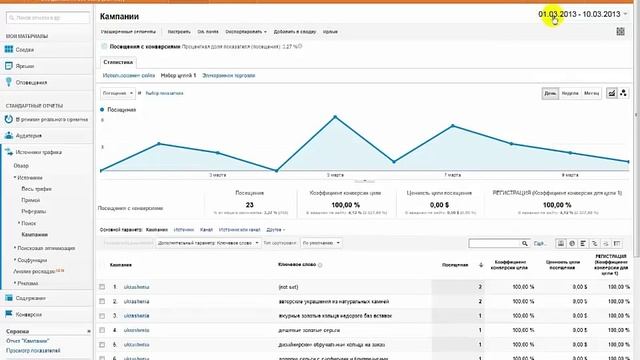The height and width of the screenshot is (360, 640).
Task: Click Расширенные сегменты button
Action: 128,31
